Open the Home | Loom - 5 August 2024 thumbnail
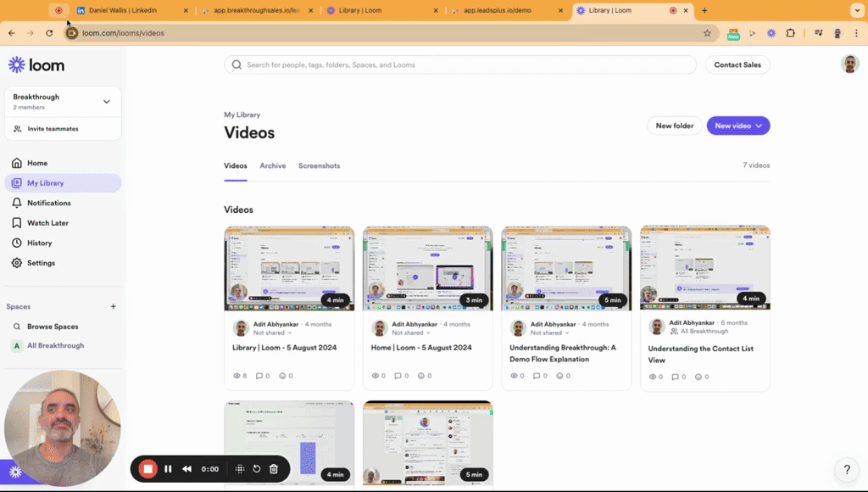This screenshot has width=868, height=492. click(x=428, y=268)
